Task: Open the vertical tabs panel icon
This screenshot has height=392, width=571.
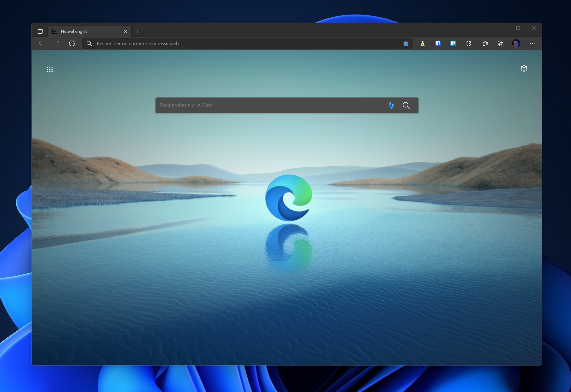Action: (40, 31)
